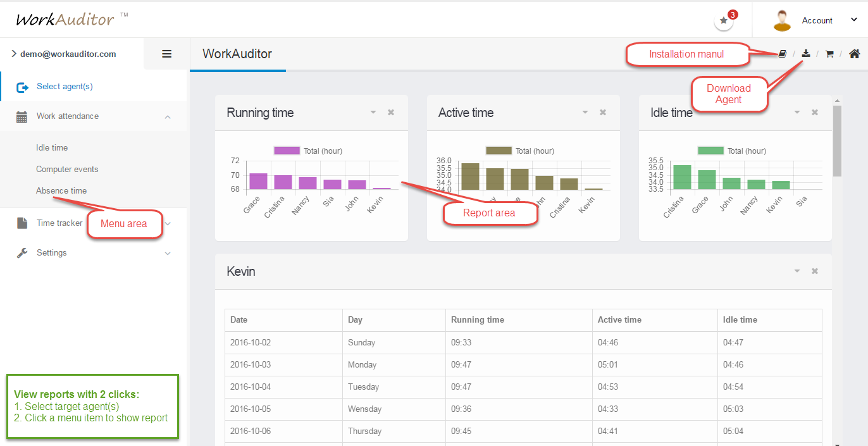This screenshot has width=868, height=446.
Task: Open starred notifications with badge 3
Action: [x=724, y=20]
